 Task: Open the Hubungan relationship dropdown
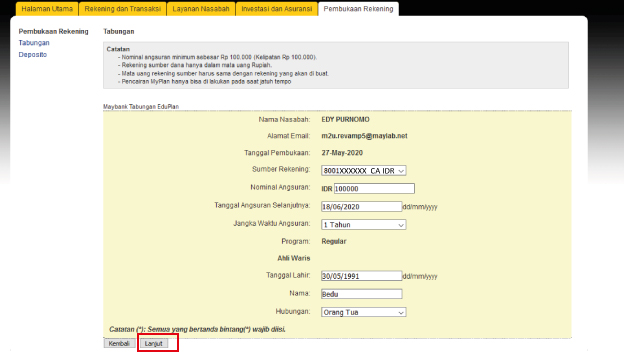click(x=364, y=312)
